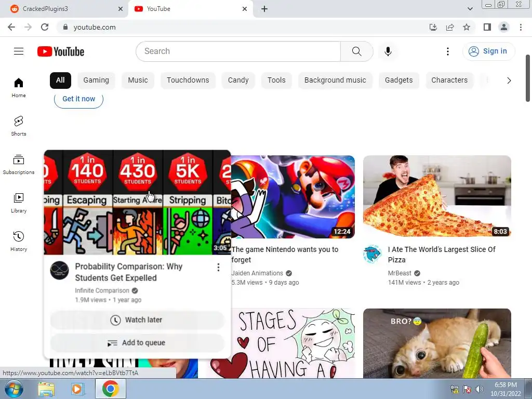Go to Home in the sidebar
The height and width of the screenshot is (399, 532).
[x=19, y=88]
